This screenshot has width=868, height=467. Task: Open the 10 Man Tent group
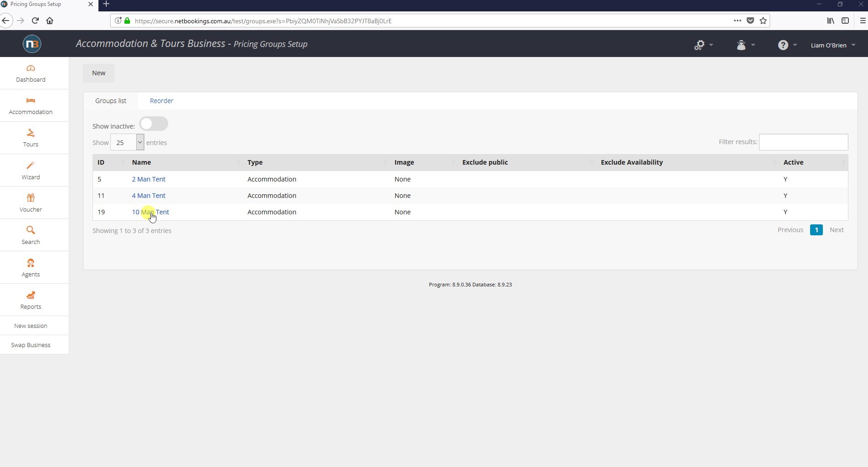pos(150,212)
